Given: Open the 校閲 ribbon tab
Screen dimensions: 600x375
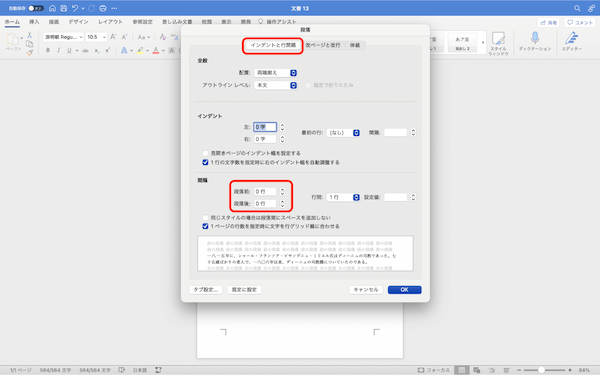Looking at the screenshot, I should coord(207,22).
